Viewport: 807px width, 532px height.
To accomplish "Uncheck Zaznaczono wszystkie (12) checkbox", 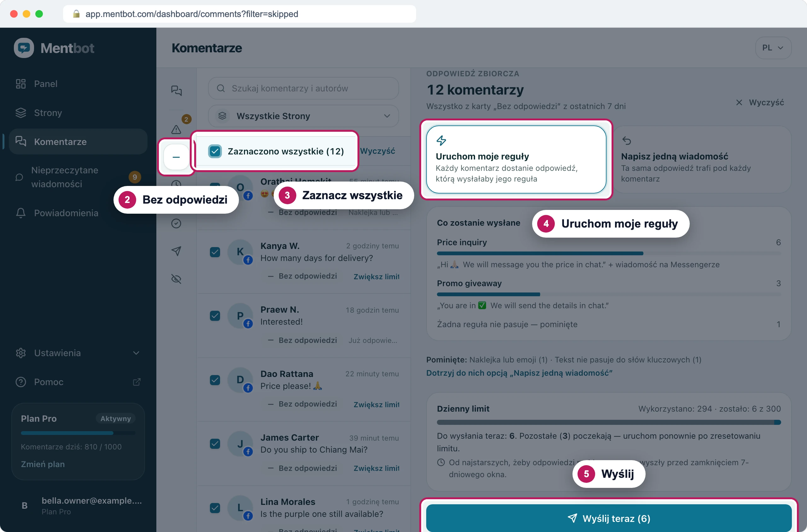I will pos(215,151).
